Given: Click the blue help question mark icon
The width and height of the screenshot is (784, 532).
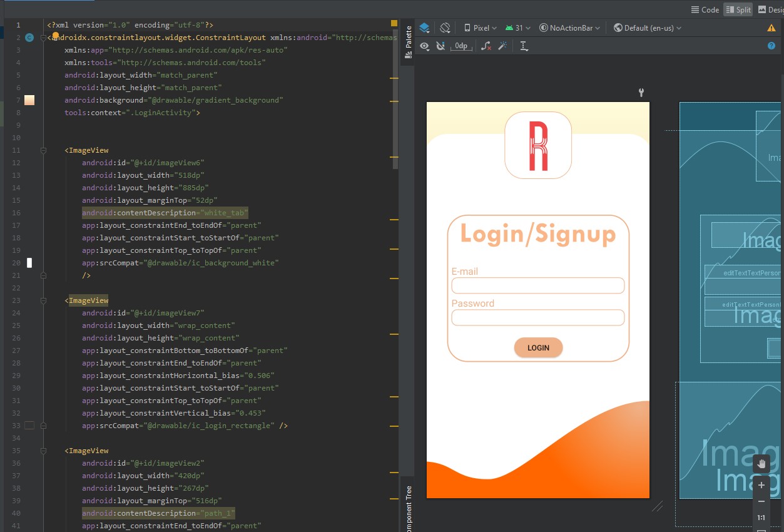Looking at the screenshot, I should [x=771, y=46].
